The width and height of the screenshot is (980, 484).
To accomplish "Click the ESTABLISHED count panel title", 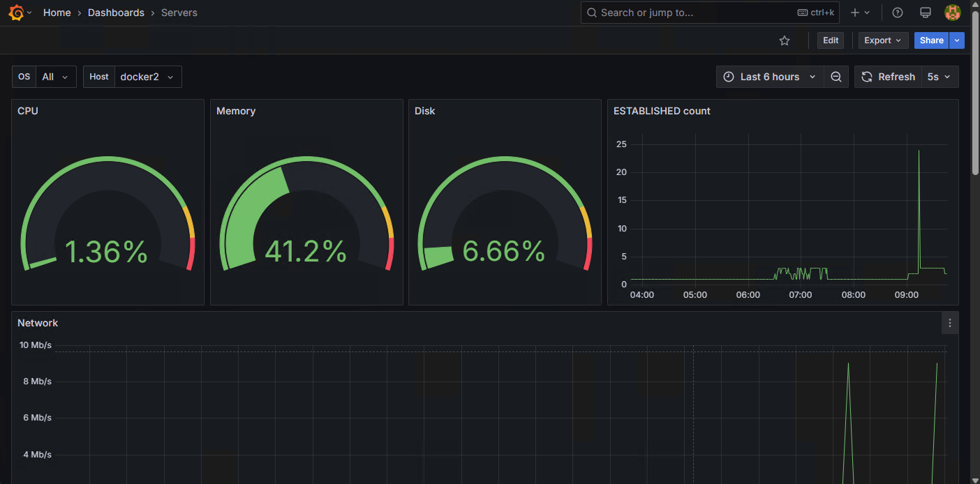I will [x=662, y=111].
